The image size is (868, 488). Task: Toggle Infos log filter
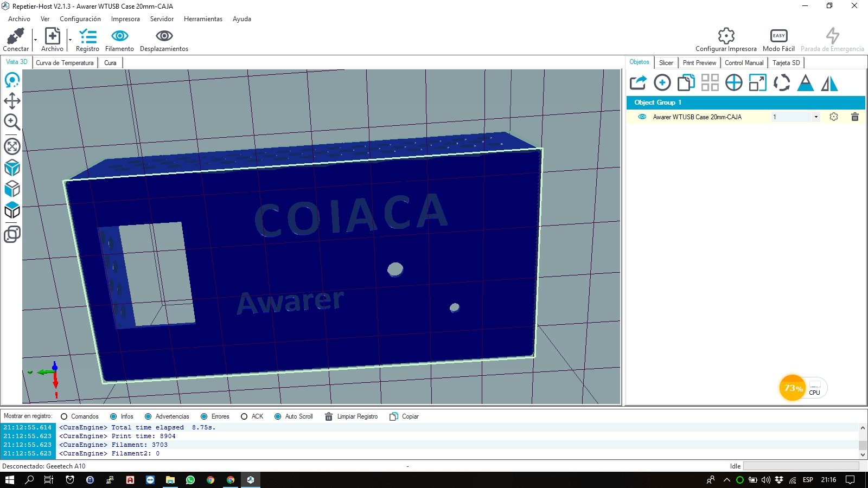[122, 416]
